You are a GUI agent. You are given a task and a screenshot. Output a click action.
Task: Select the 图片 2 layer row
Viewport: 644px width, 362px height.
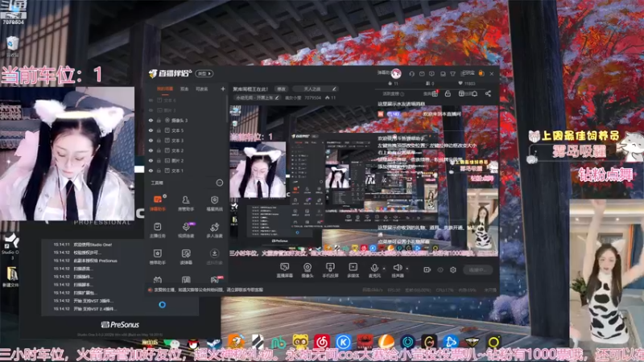coord(187,160)
